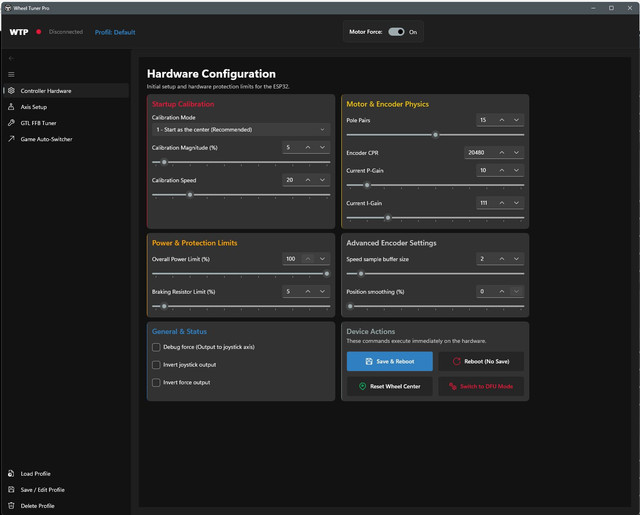Viewport: 640px width, 515px height.
Task: Decrease Pole Pairs with down arrow
Action: point(516,120)
